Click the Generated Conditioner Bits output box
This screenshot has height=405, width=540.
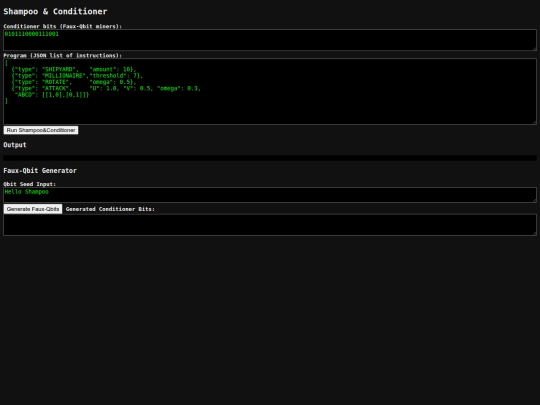(270, 225)
